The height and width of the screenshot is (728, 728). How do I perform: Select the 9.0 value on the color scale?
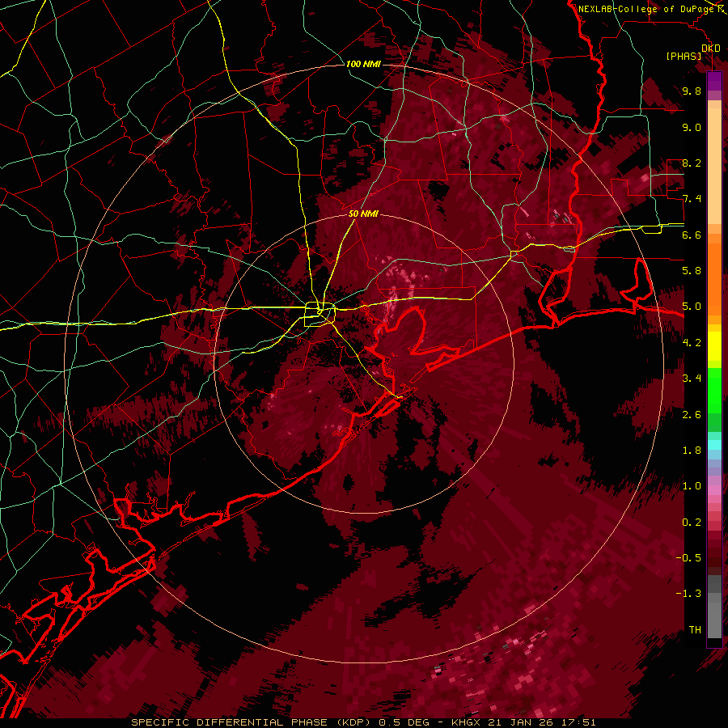click(692, 127)
